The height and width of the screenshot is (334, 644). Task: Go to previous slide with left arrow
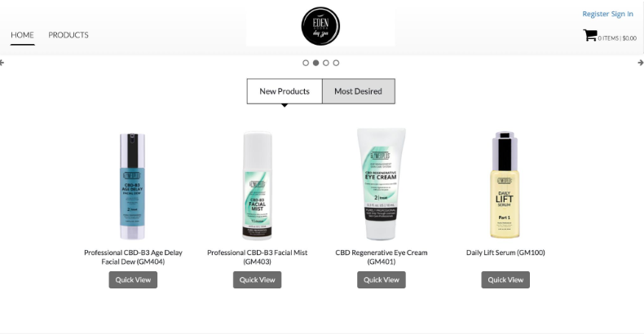pos(2,63)
